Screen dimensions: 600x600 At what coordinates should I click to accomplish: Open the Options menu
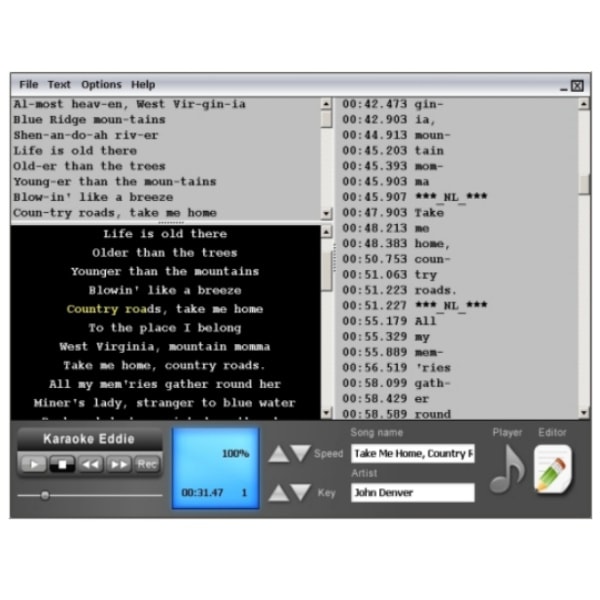click(101, 84)
